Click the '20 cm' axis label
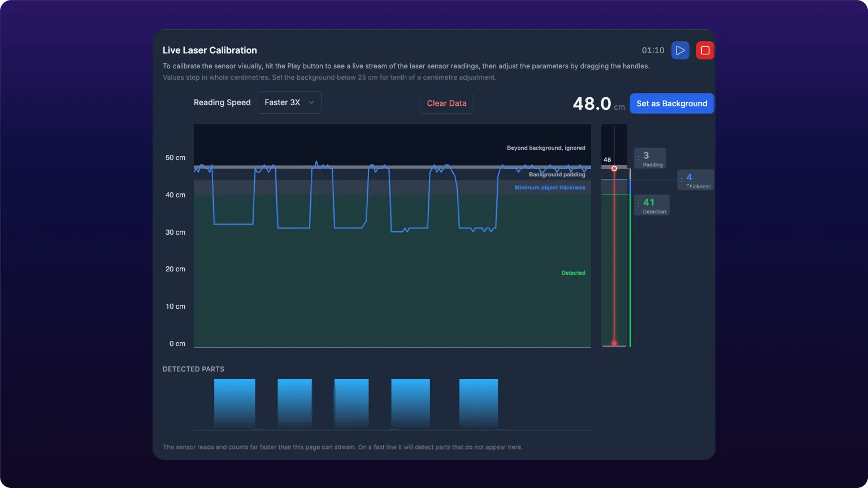The width and height of the screenshot is (868, 488). pos(175,269)
